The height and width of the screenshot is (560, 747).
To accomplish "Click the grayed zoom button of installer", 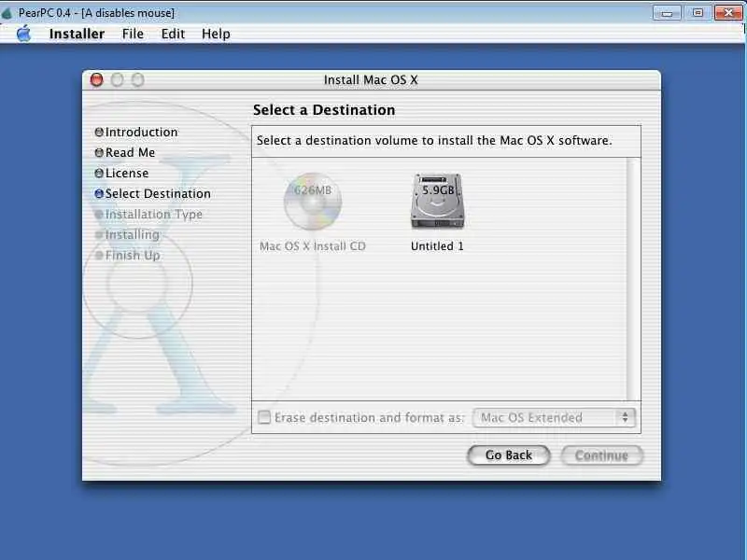I will click(x=137, y=80).
